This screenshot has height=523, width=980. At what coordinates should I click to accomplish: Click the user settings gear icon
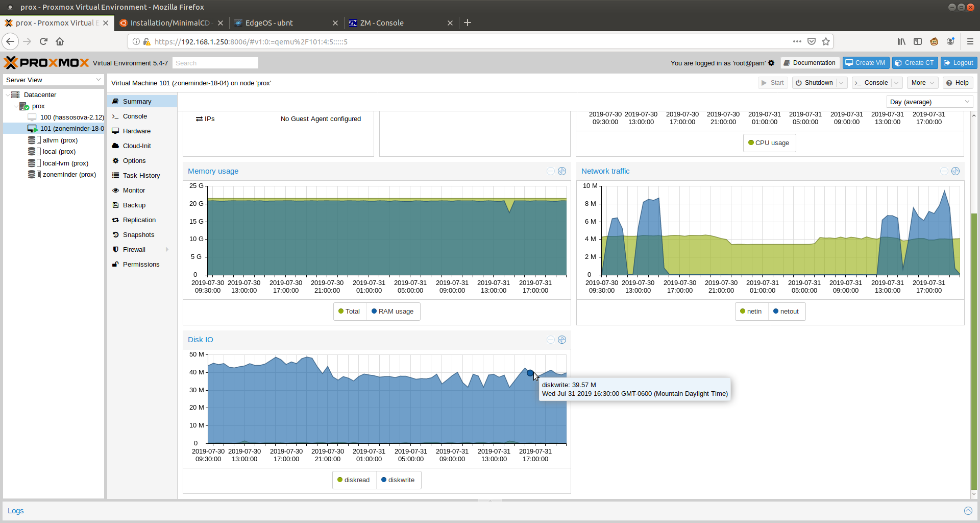771,63
